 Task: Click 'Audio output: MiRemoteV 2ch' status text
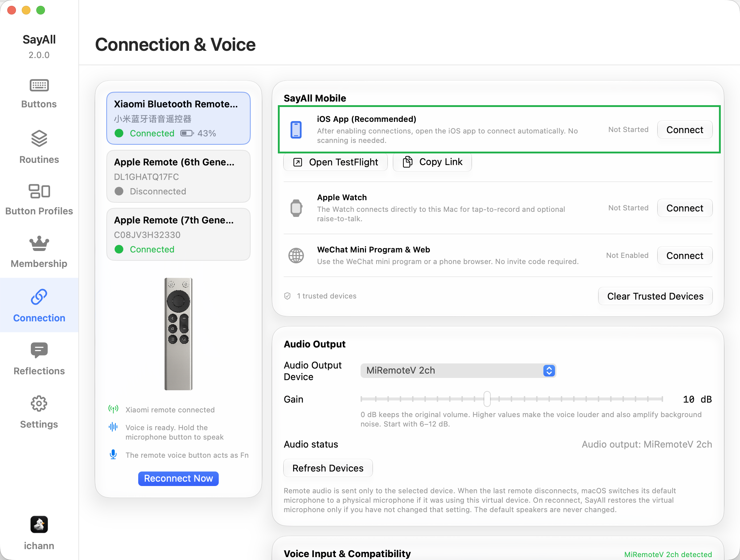click(647, 444)
